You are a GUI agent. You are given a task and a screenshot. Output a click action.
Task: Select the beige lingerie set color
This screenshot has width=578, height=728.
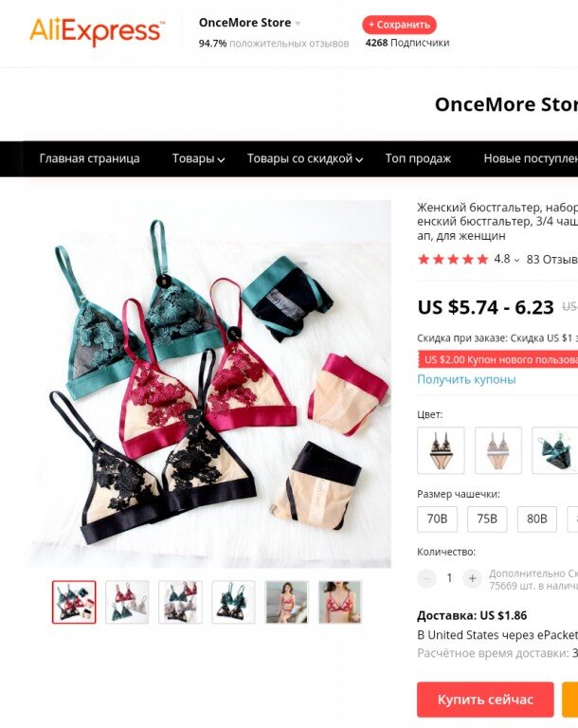point(498,450)
